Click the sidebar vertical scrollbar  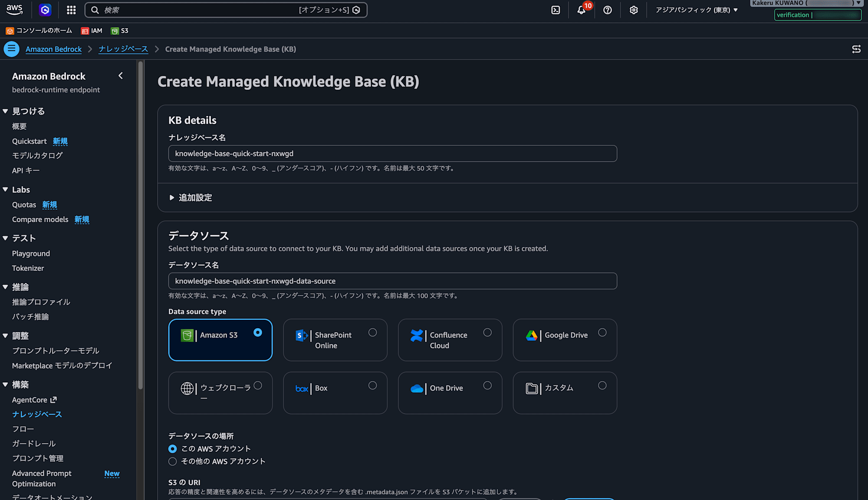pos(140,226)
